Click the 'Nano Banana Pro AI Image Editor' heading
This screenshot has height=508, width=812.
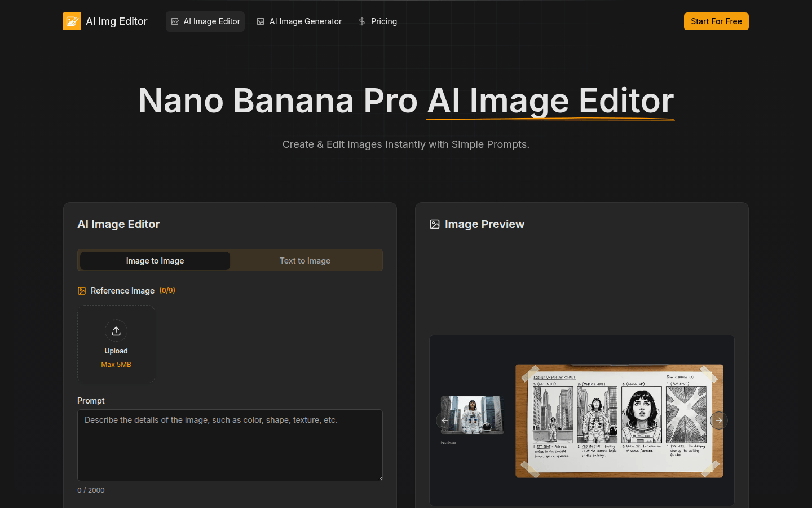pyautogui.click(x=406, y=100)
